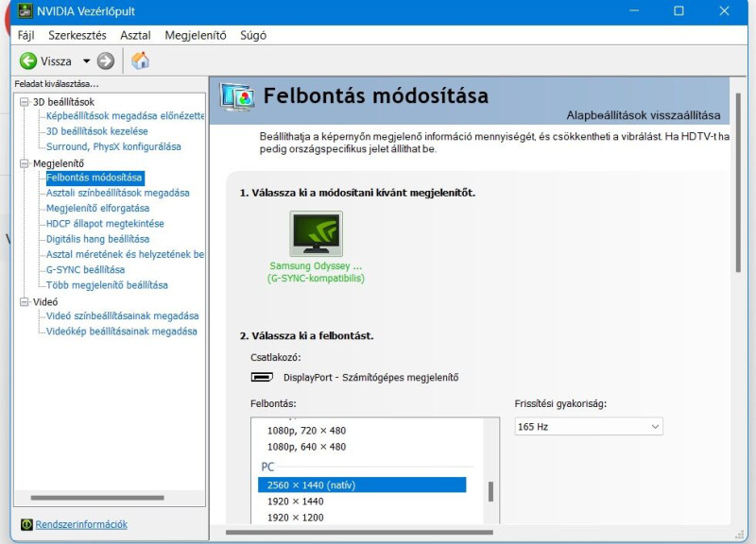Select resolution 1080p, 720 × 480
756x544 pixels.
tap(306, 431)
